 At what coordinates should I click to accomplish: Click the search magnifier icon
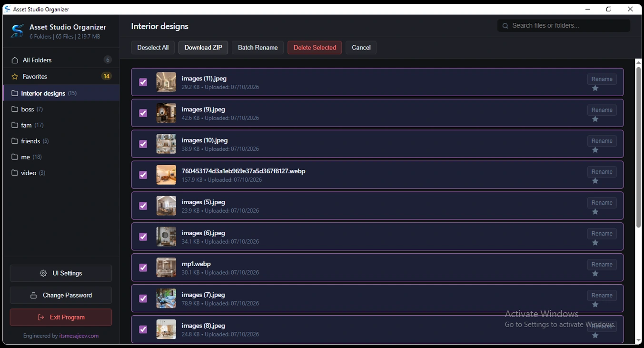(505, 26)
